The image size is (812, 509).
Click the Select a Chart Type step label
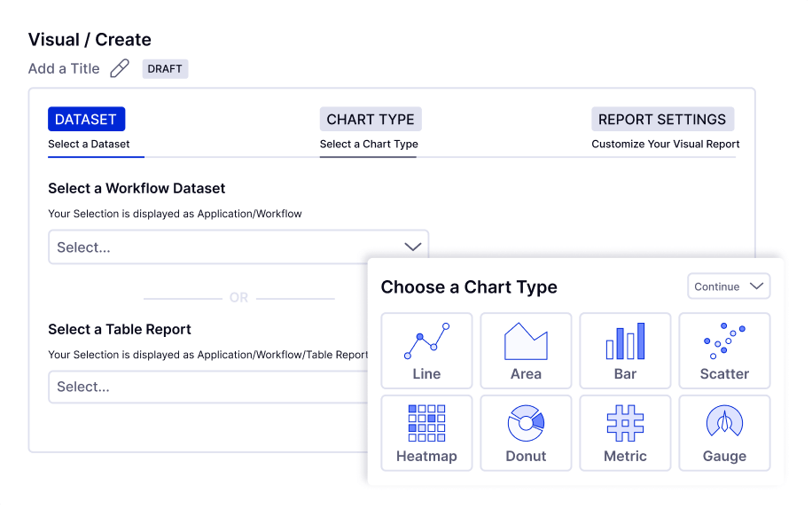(x=369, y=144)
